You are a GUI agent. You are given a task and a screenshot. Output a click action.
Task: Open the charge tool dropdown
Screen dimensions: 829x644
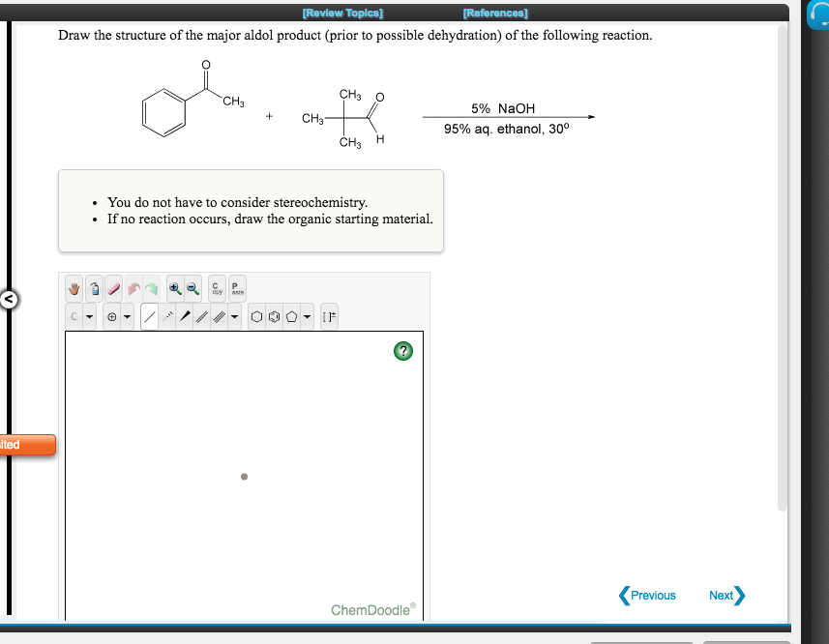[x=126, y=316]
